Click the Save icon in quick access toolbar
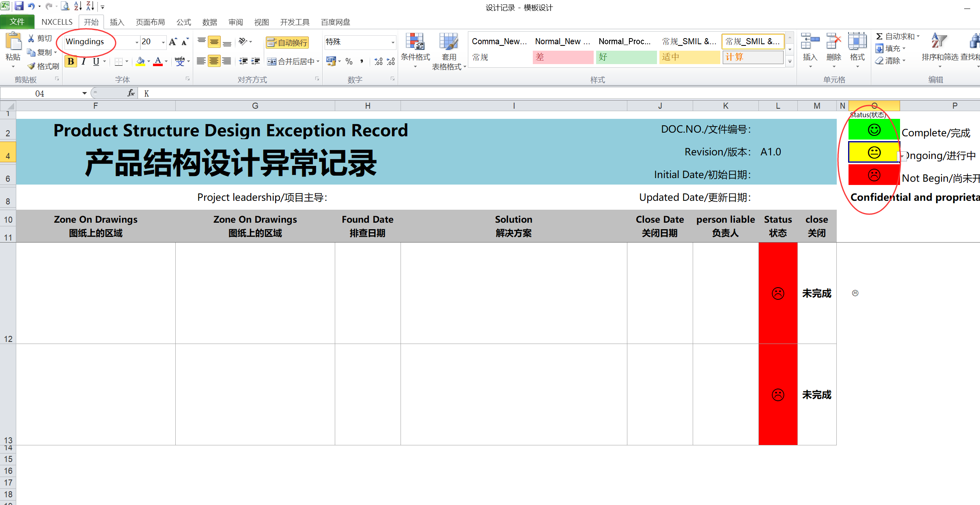Image resolution: width=980 pixels, height=505 pixels. (19, 6)
